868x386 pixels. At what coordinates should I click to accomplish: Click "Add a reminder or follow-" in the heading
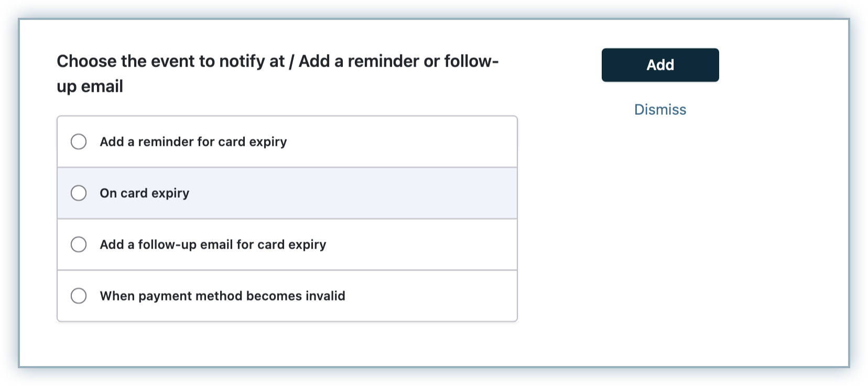pos(398,61)
